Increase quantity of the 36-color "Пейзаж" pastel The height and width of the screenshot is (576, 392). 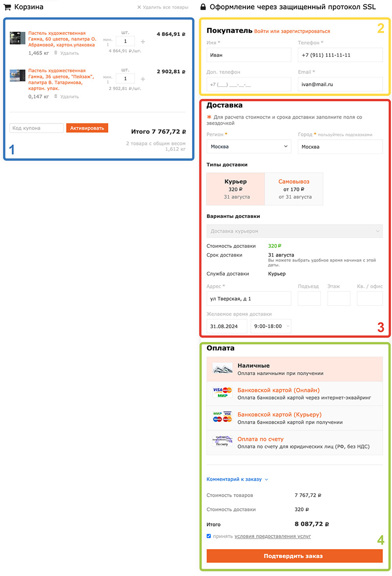(x=143, y=79)
